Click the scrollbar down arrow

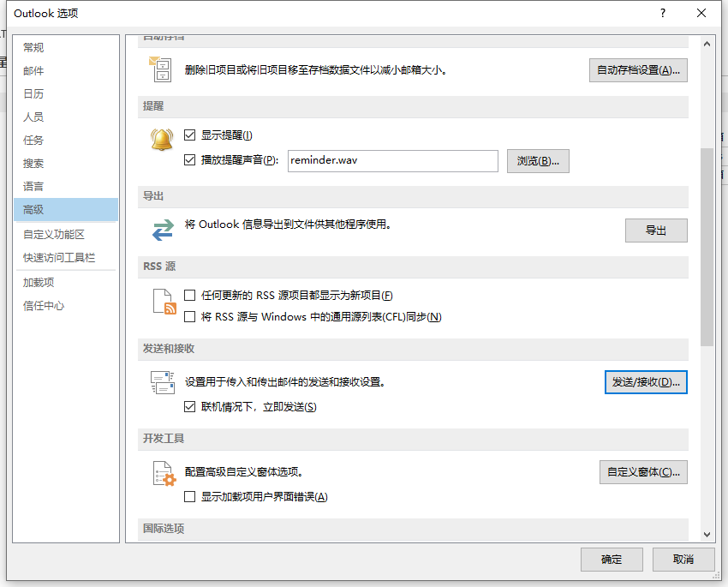(x=707, y=535)
